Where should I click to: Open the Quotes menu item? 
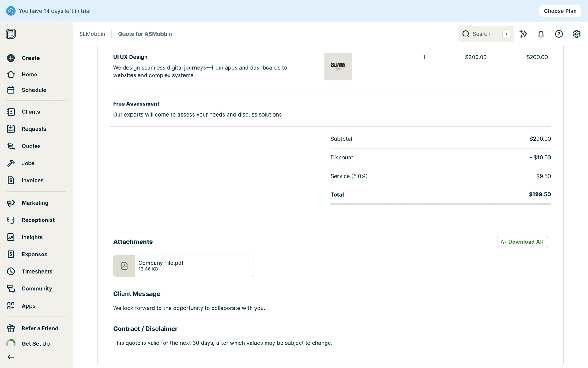pos(31,146)
